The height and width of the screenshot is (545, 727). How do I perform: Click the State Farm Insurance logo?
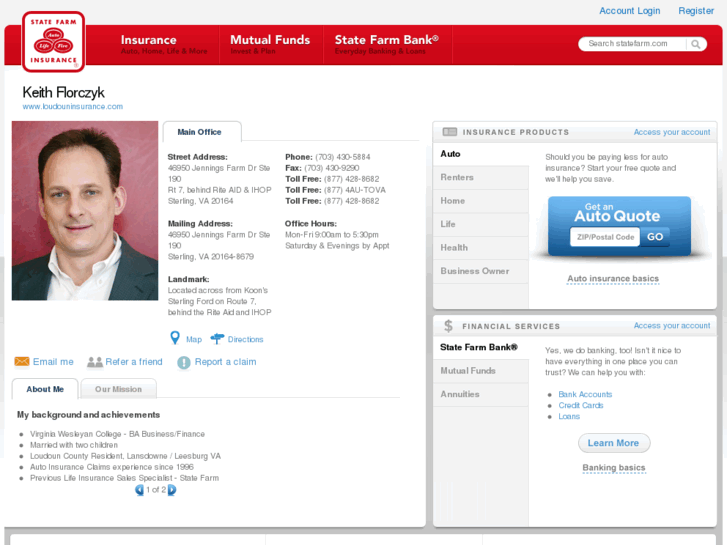53,42
